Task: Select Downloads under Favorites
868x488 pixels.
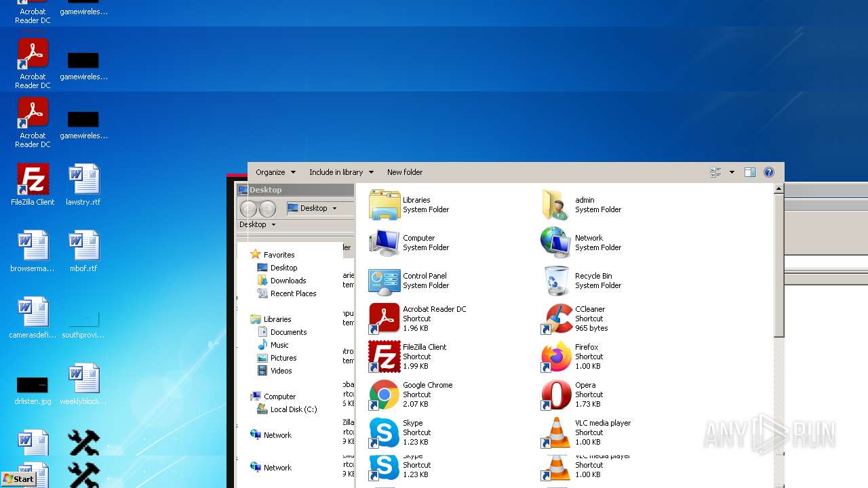Action: (x=288, y=281)
